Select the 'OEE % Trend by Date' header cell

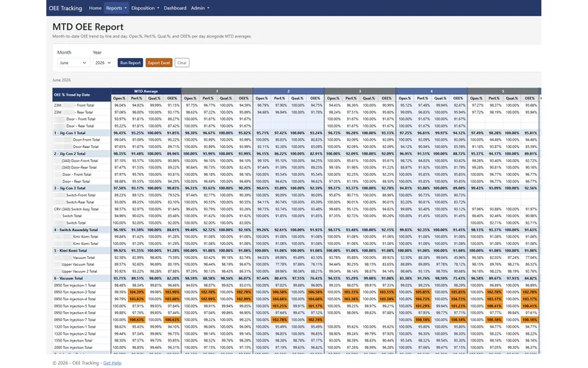82,95
